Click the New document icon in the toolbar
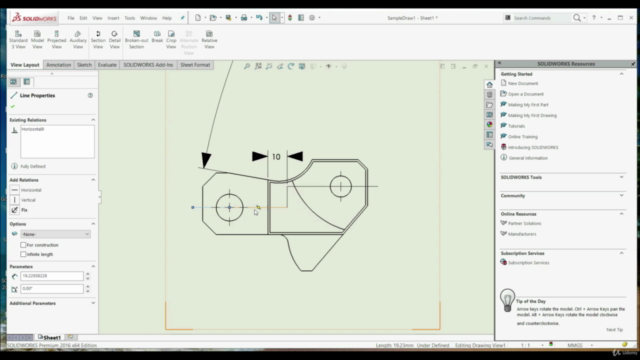The width and height of the screenshot is (640, 360). (x=198, y=18)
